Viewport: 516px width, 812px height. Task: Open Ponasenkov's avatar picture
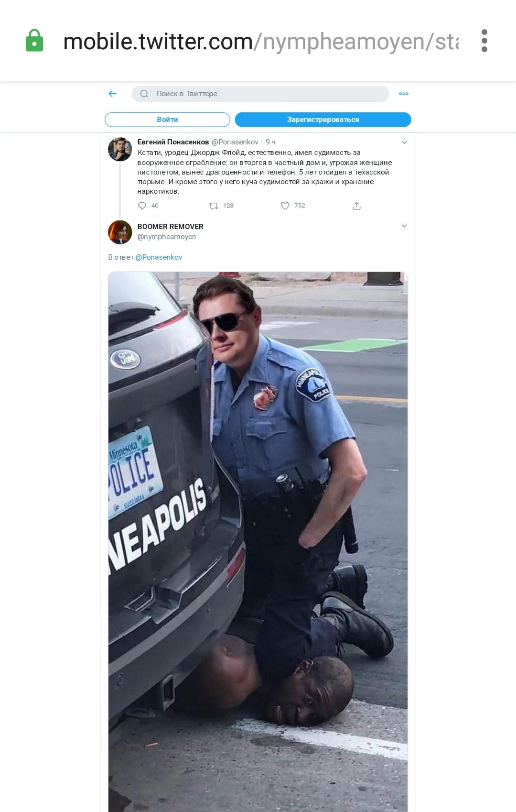tap(120, 149)
